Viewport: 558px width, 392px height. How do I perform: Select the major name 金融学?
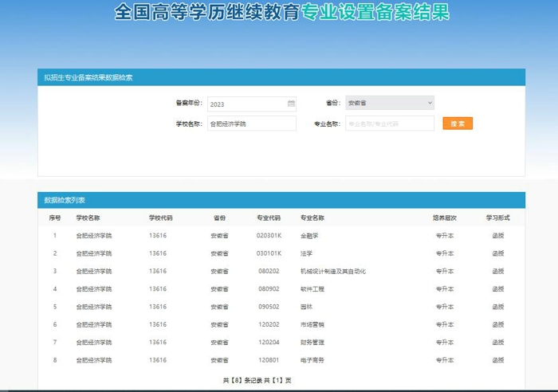coord(309,236)
